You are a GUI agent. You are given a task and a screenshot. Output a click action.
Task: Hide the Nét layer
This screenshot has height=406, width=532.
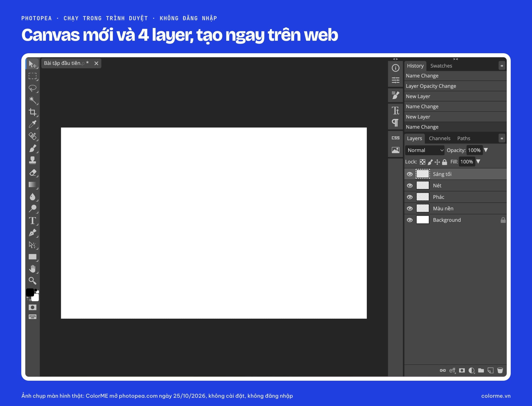(x=410, y=186)
